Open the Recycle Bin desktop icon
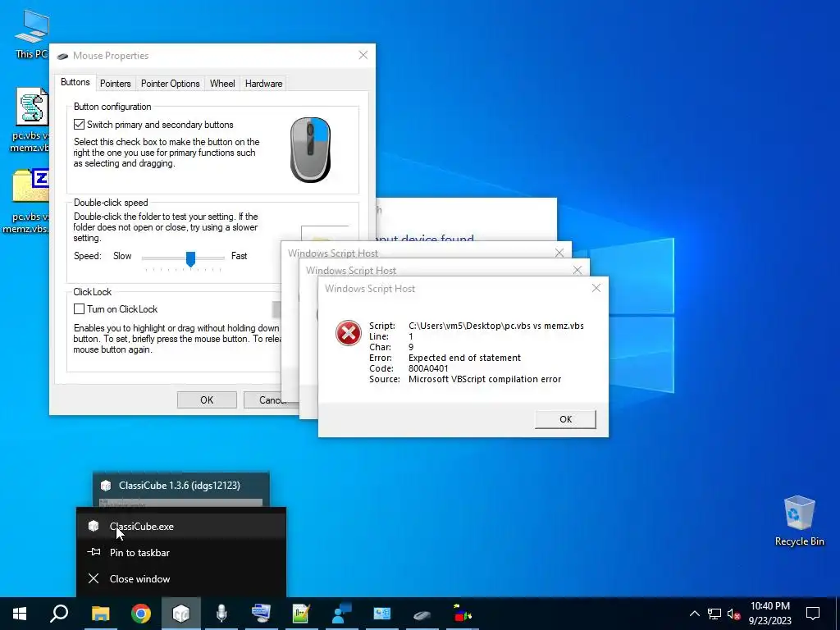 [799, 521]
